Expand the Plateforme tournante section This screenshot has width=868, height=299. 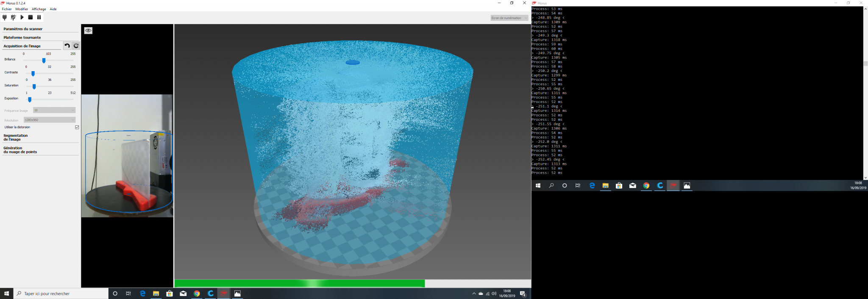[22, 37]
